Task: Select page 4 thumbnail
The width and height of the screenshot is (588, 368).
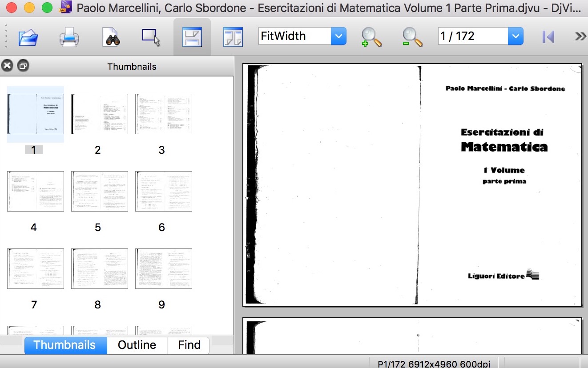Action: [36, 192]
